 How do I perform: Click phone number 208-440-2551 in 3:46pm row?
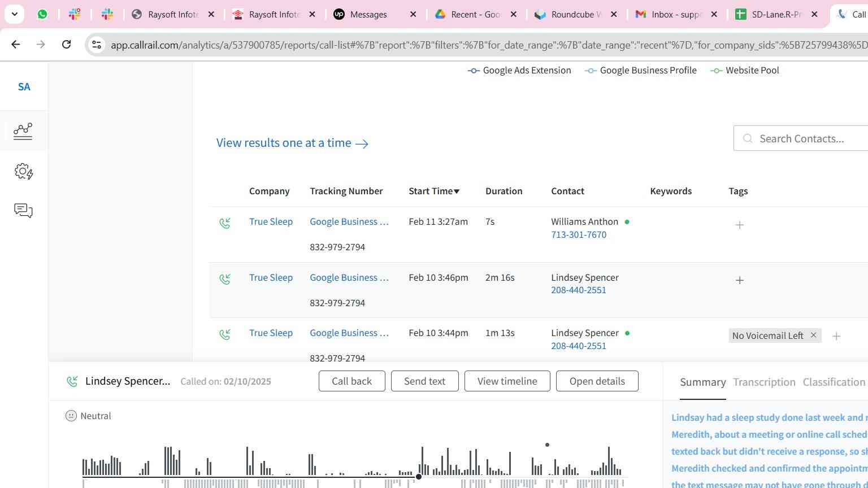point(579,290)
